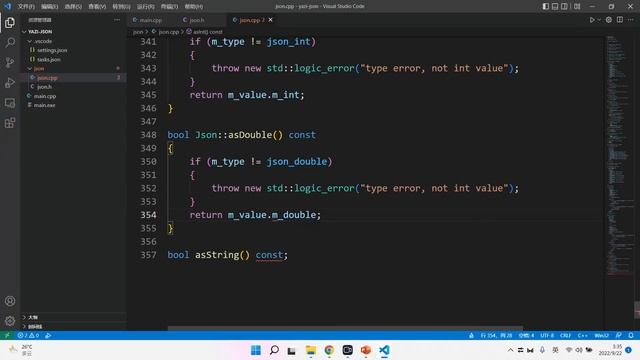The width and height of the screenshot is (640, 360).
Task: Select the json.cpp tab
Action: pos(252,20)
